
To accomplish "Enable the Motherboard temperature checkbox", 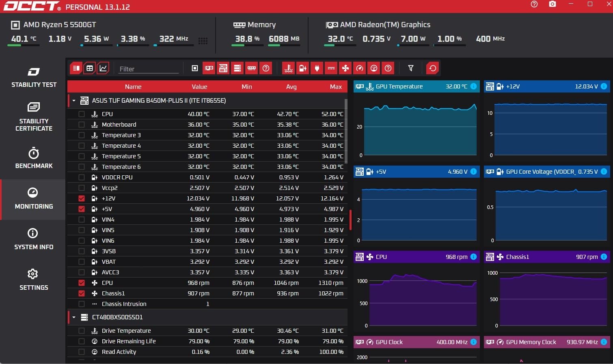I will pyautogui.click(x=82, y=125).
